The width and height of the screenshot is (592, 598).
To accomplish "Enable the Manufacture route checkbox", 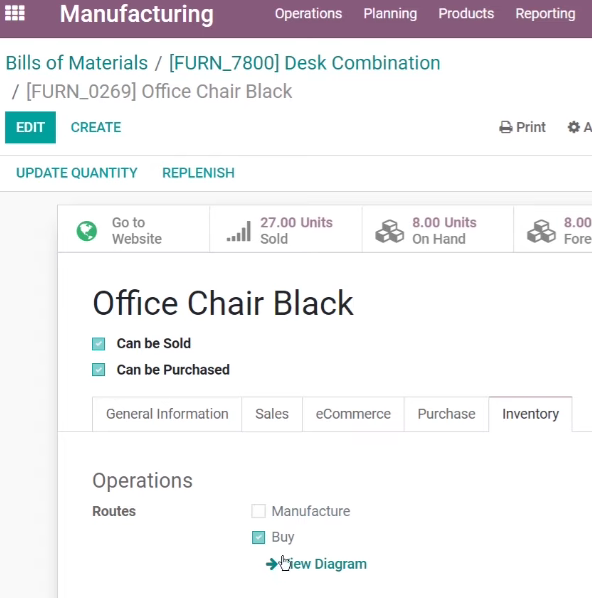I will (x=258, y=511).
